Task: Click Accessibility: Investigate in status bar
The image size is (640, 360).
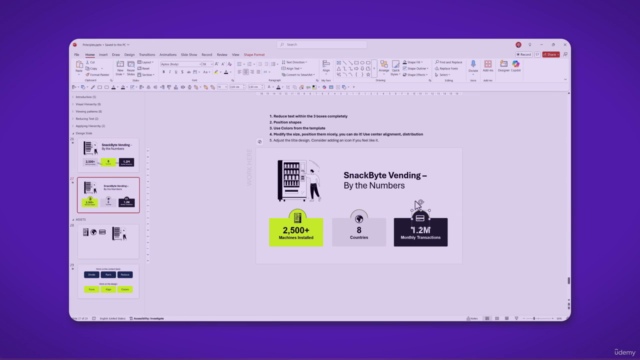Action: pos(147,318)
